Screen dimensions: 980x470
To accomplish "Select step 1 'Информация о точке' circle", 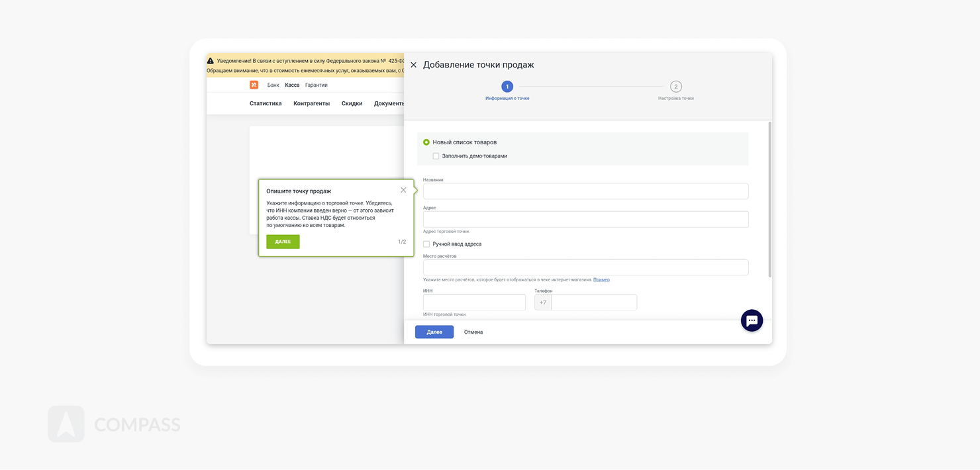I will tap(507, 87).
